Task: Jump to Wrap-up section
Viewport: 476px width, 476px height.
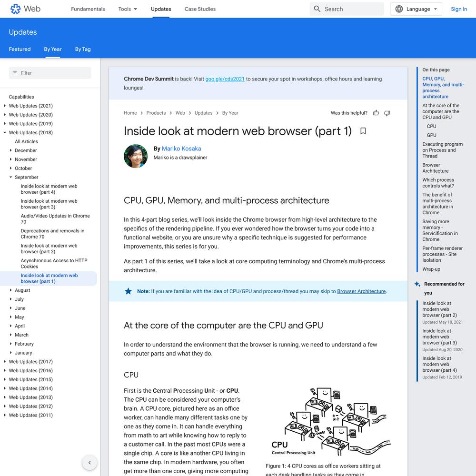Action: tap(431, 269)
